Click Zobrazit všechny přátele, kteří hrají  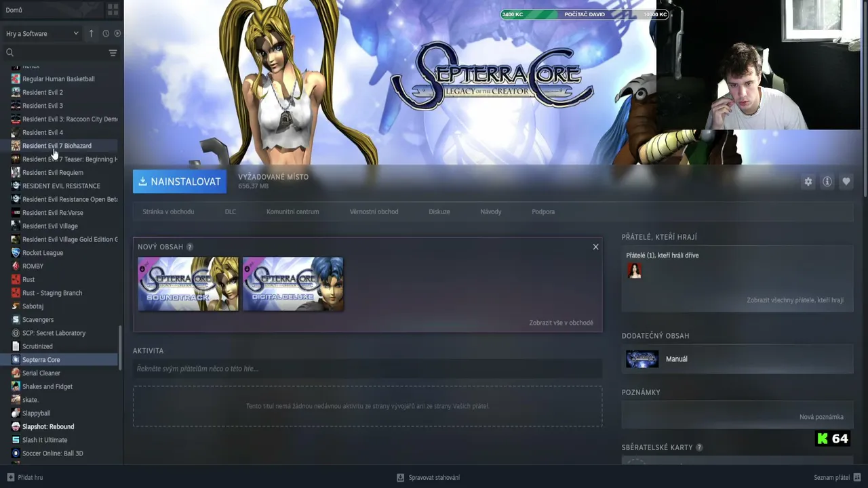pos(795,300)
